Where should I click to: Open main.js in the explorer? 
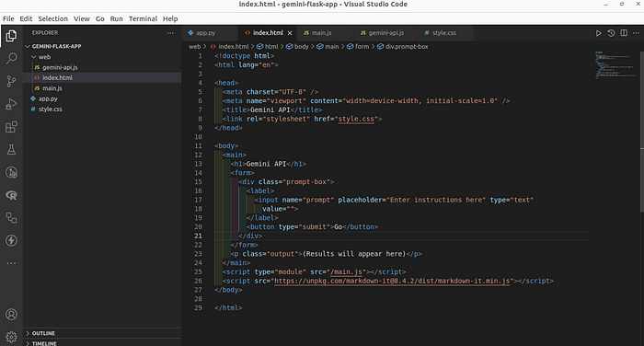(x=52, y=88)
